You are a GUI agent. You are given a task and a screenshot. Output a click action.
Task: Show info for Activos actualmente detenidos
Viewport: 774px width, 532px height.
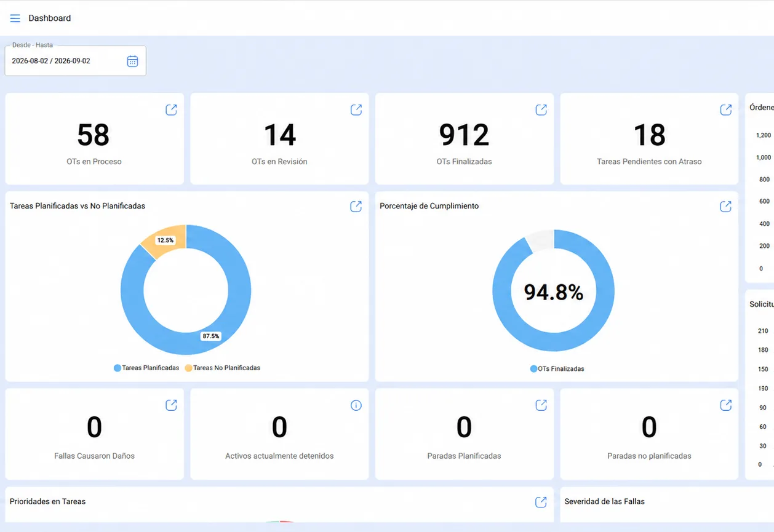coord(356,405)
